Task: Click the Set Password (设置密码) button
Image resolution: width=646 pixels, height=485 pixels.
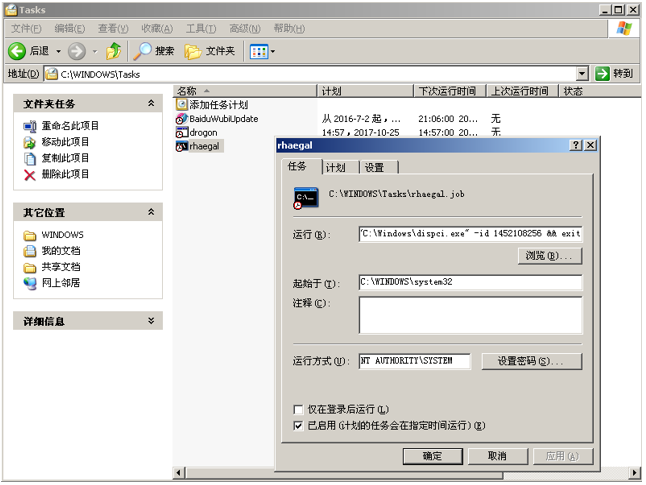Action: point(531,361)
